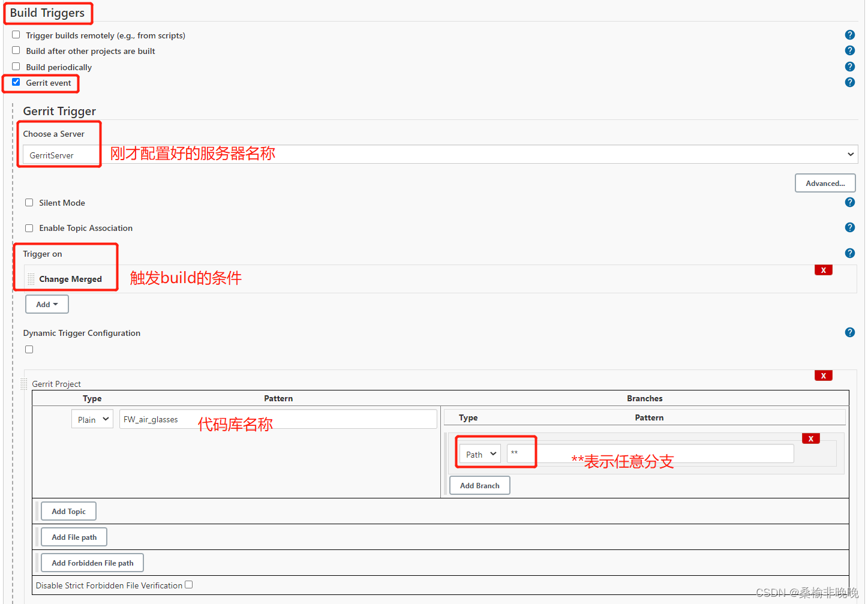Image resolution: width=868 pixels, height=604 pixels.
Task: Open help icon for Gerrit event
Action: pos(849,82)
